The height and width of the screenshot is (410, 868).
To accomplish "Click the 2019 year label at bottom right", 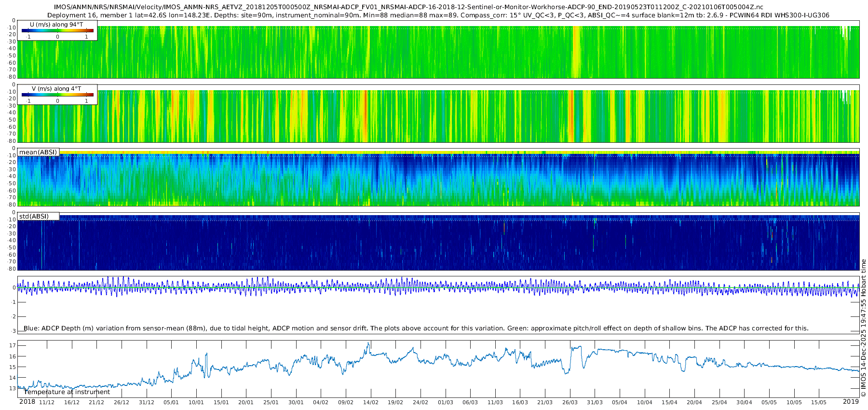I will coord(851,402).
